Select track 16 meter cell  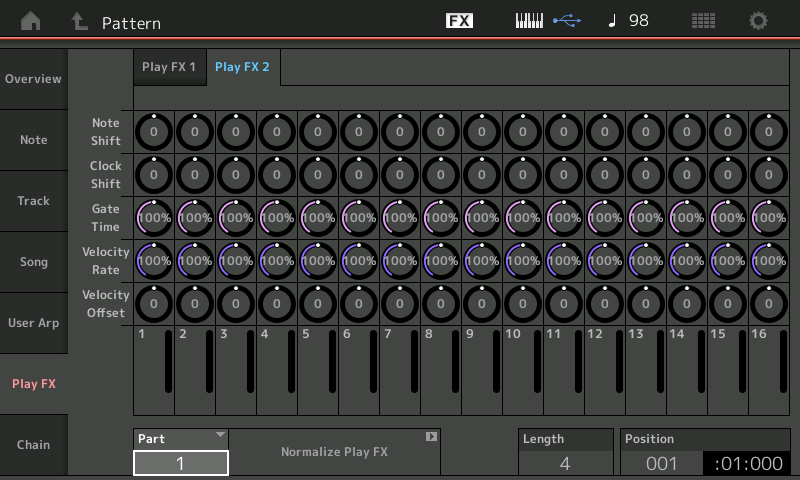pos(769,371)
